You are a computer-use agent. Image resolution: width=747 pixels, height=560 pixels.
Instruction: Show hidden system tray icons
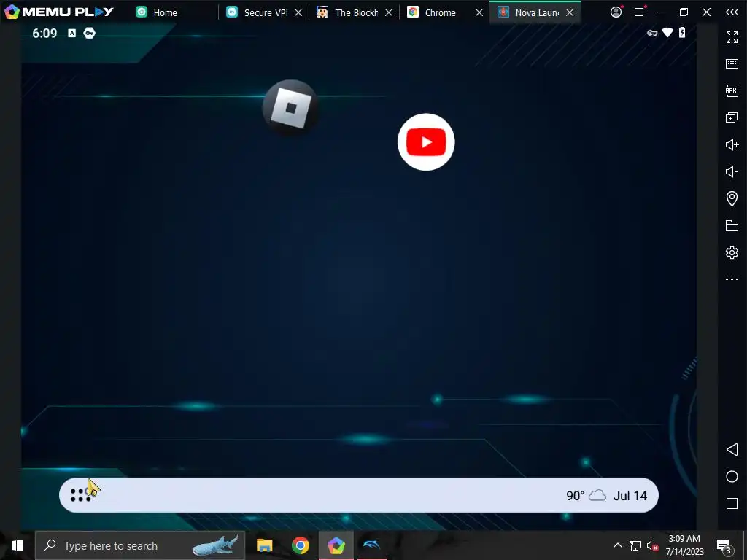click(617, 545)
